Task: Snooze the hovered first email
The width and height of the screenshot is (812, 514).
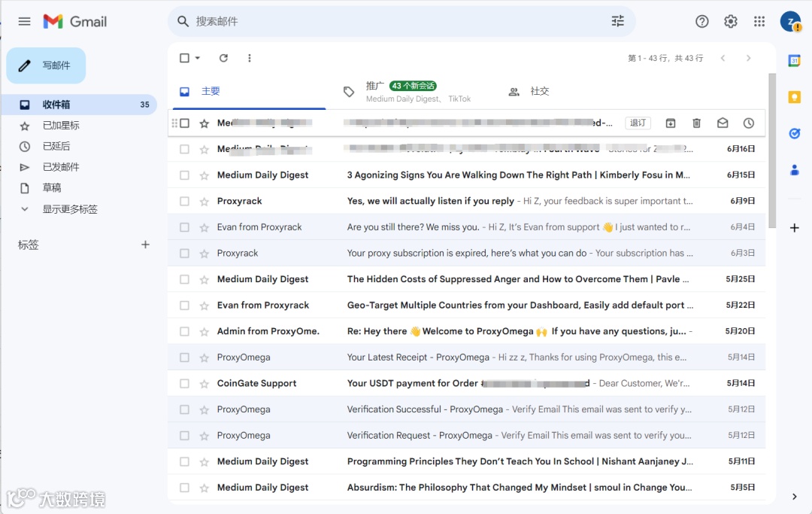Action: point(748,123)
